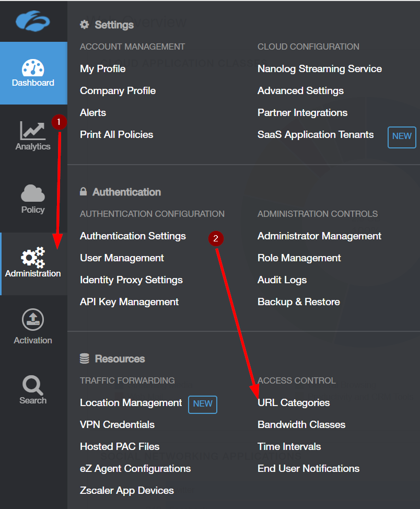Image resolution: width=420 pixels, height=509 pixels.
Task: Open Zscaler App Devices
Action: coord(127,491)
